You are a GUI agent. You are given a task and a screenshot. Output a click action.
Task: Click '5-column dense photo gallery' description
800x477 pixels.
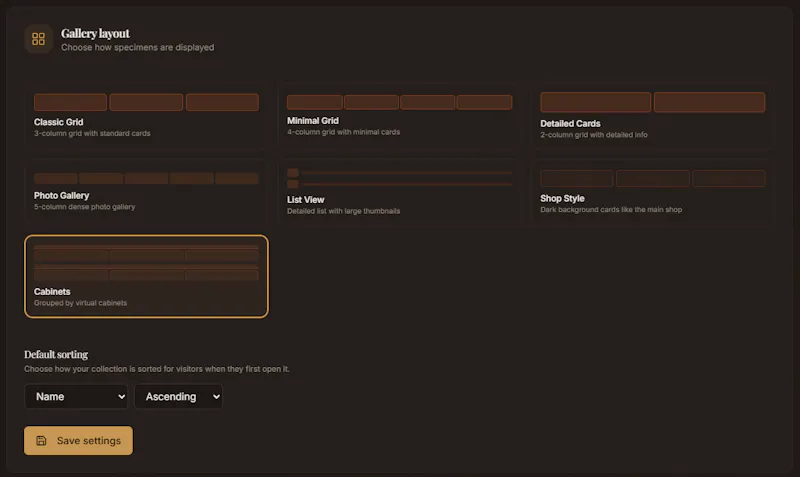point(85,207)
